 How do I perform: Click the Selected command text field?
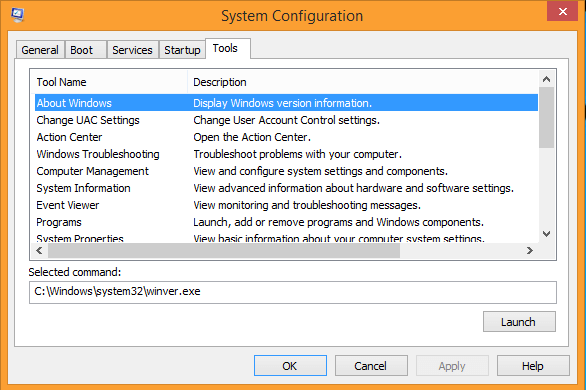[293, 292]
